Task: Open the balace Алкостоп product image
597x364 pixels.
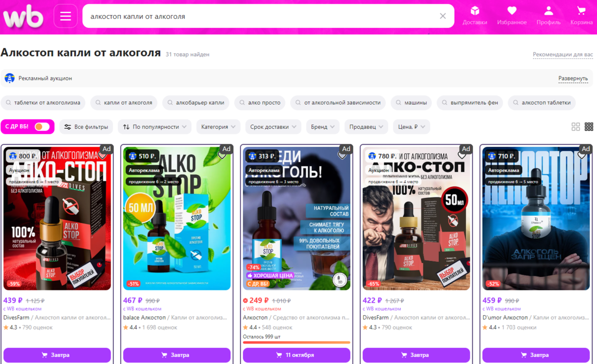Action: pyautogui.click(x=177, y=218)
